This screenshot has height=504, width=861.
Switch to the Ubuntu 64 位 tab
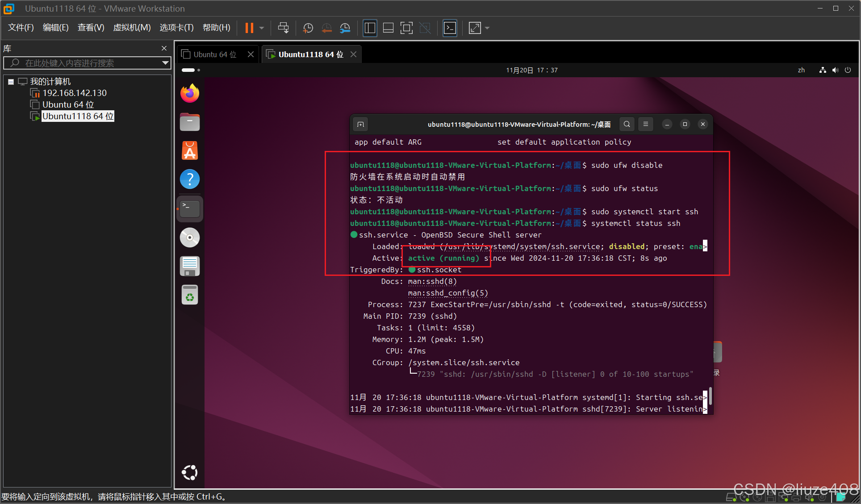tap(214, 54)
